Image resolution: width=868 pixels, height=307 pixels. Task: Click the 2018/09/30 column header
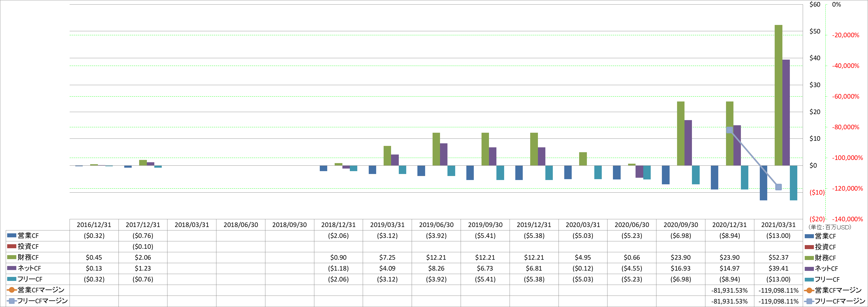click(x=289, y=225)
